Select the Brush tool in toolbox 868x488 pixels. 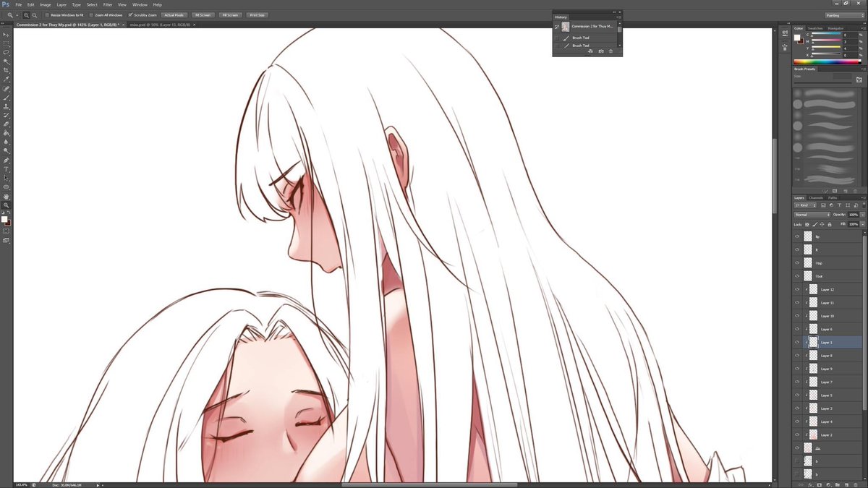(x=7, y=98)
